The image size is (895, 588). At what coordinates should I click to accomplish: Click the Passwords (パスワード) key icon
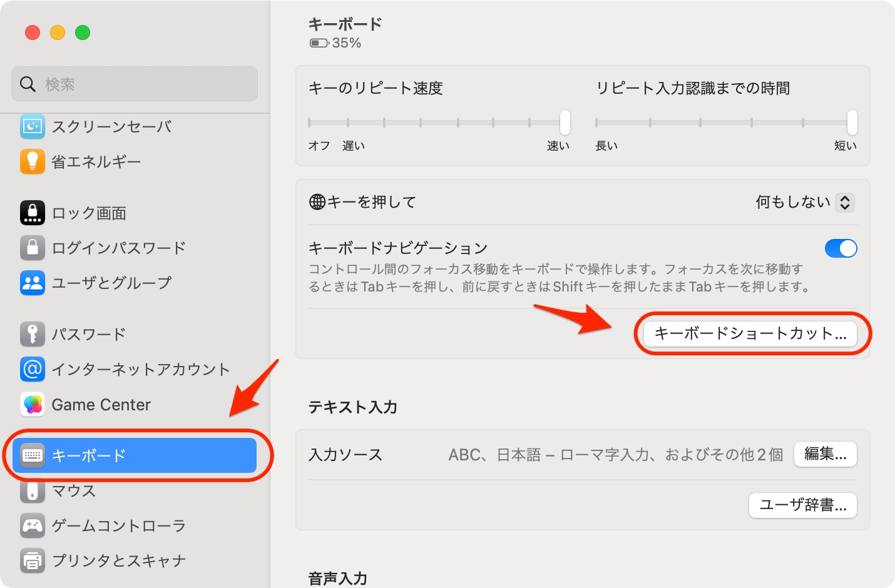pos(33,334)
